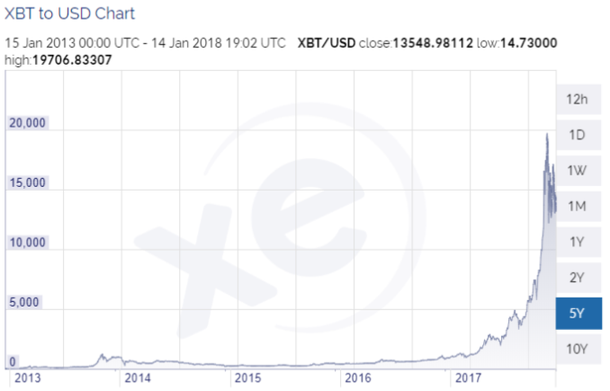Click the 2Y range option
This screenshot has height=391, width=610.
pyautogui.click(x=578, y=277)
